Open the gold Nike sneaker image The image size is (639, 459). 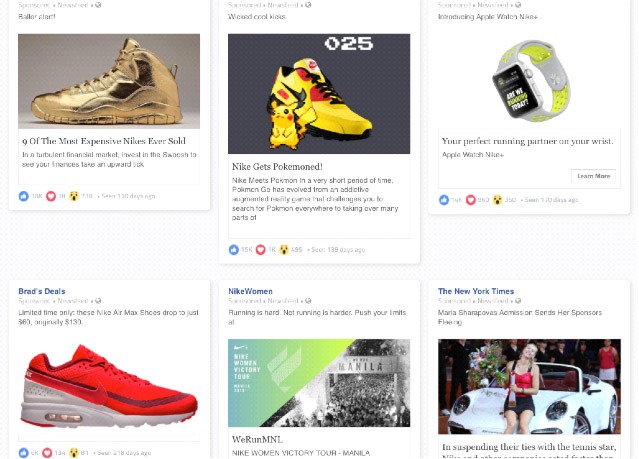[x=109, y=81]
